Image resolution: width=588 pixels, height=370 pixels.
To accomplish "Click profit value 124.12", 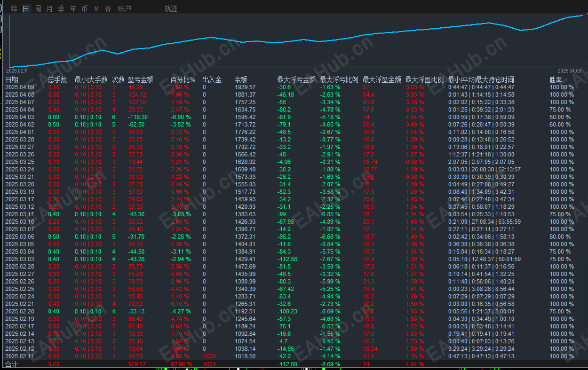I will 137,95.
